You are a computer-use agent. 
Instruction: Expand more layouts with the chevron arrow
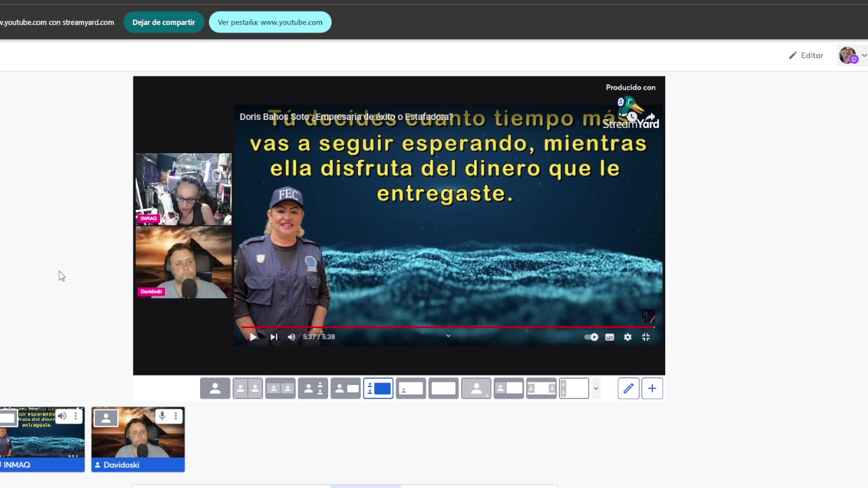(596, 388)
